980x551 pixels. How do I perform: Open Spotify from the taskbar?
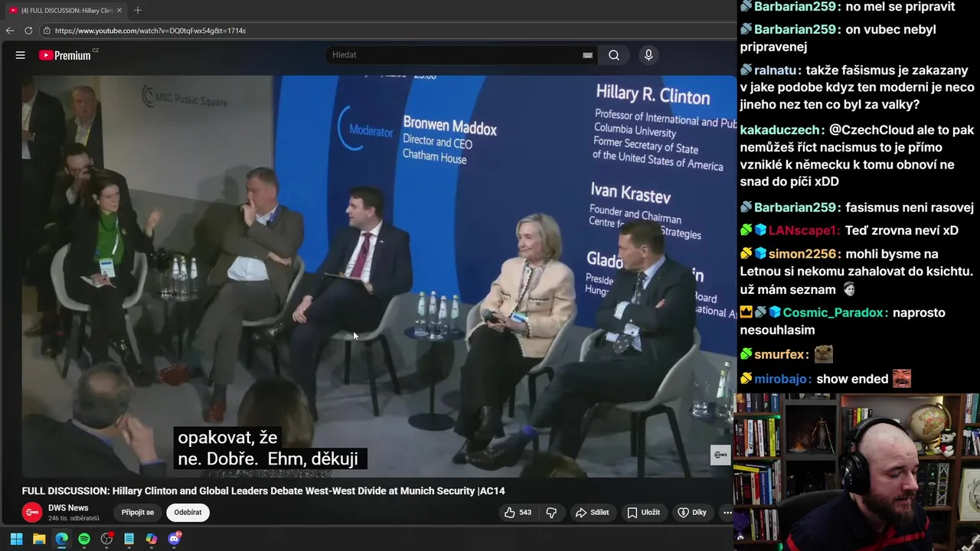pos(84,539)
